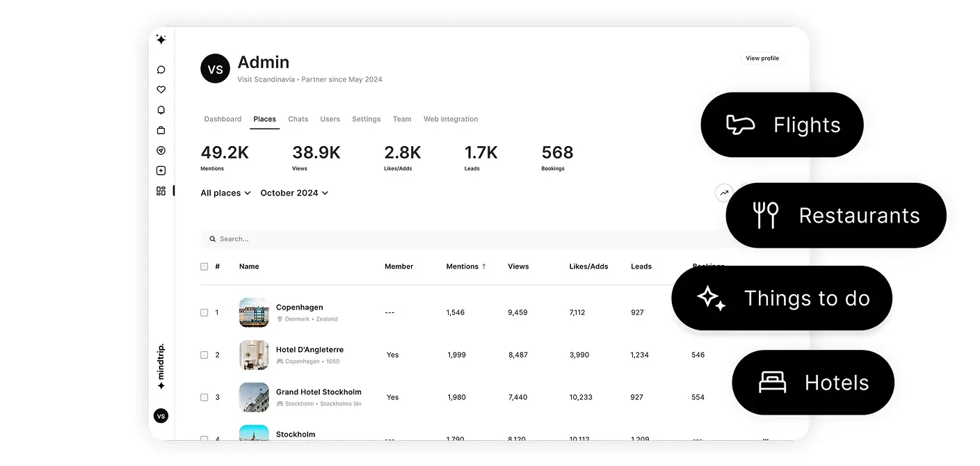This screenshot has width=980, height=466.
Task: Switch to the Chats tab
Action: point(298,119)
